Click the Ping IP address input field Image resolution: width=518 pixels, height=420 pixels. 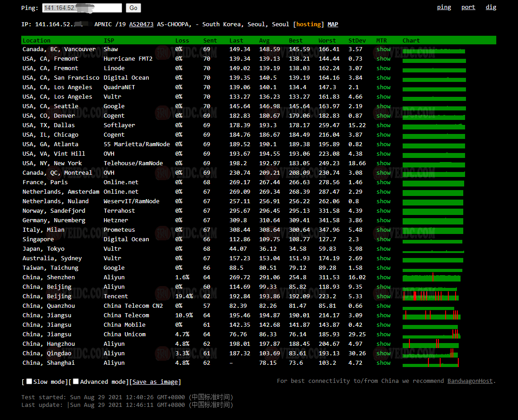tap(82, 8)
